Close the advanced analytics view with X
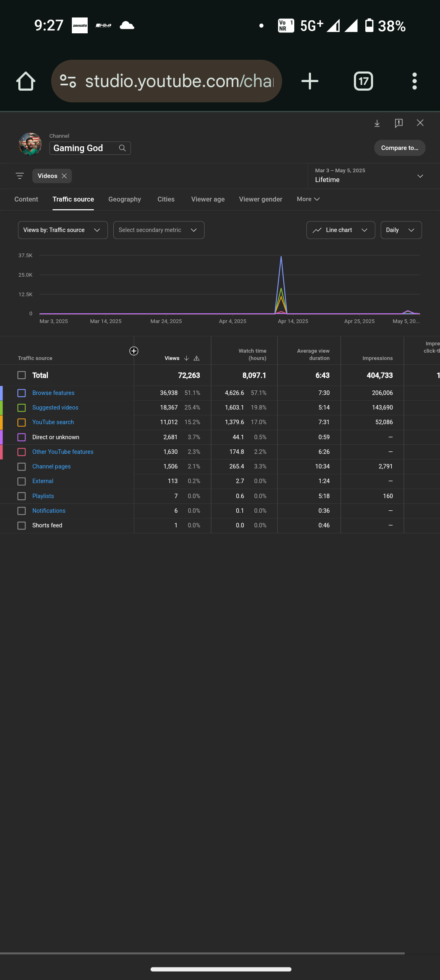 (420, 123)
